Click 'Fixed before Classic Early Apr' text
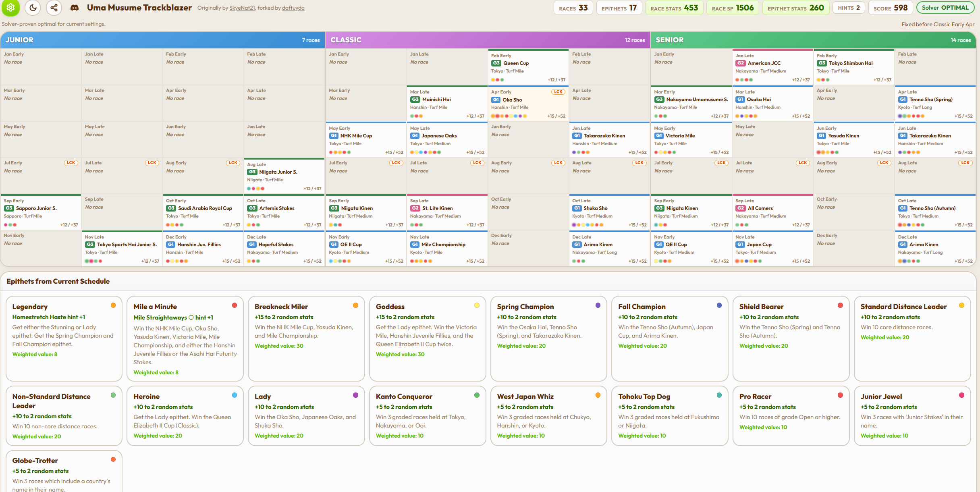The image size is (980, 492). [938, 24]
